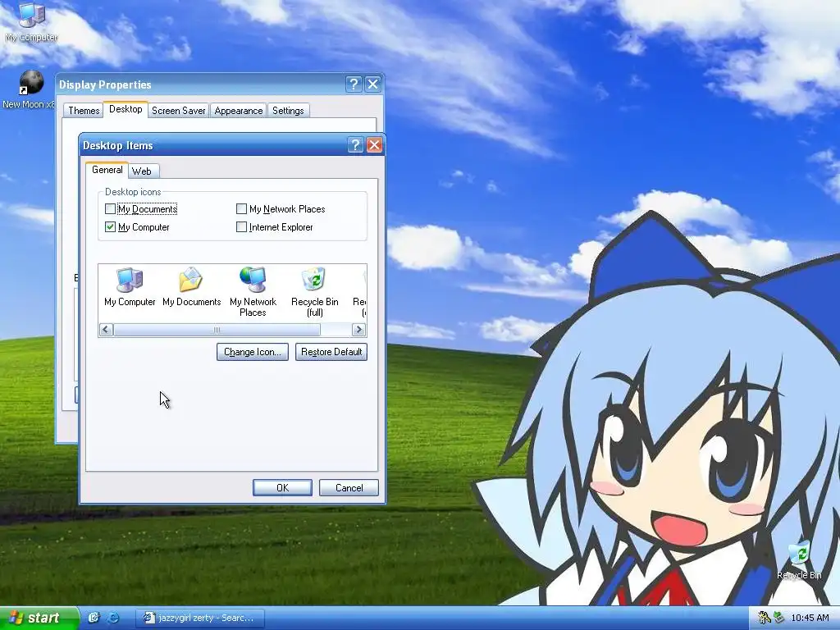
Task: Close the Desktop Items dialog
Action: [x=374, y=144]
